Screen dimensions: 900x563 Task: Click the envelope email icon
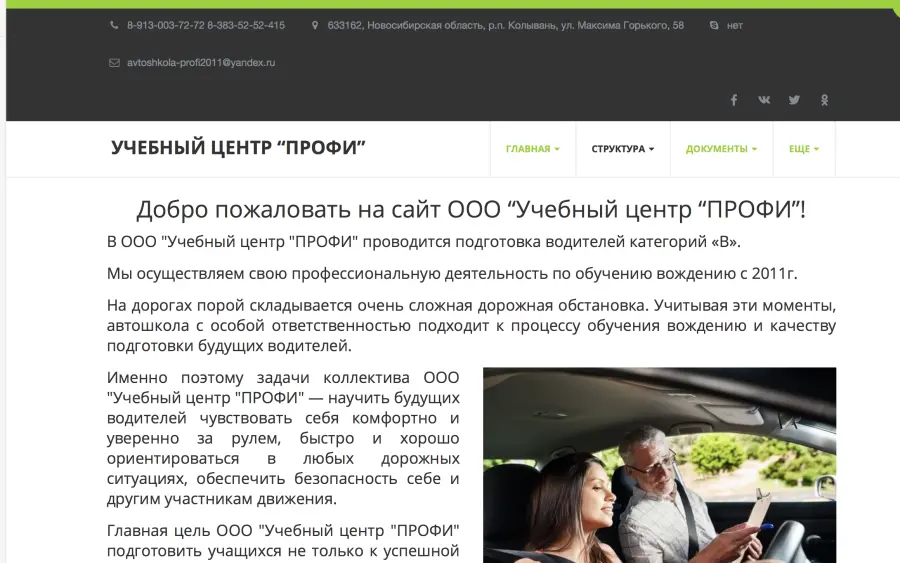pos(114,62)
